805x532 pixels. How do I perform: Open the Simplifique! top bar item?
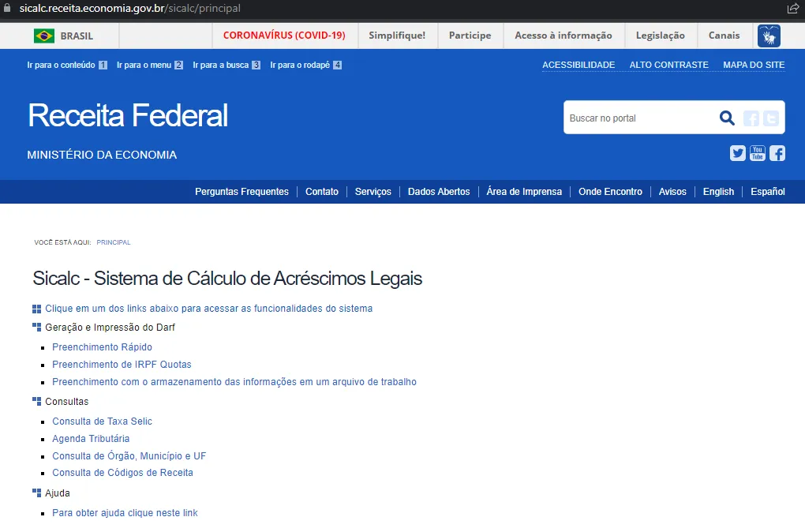click(397, 36)
